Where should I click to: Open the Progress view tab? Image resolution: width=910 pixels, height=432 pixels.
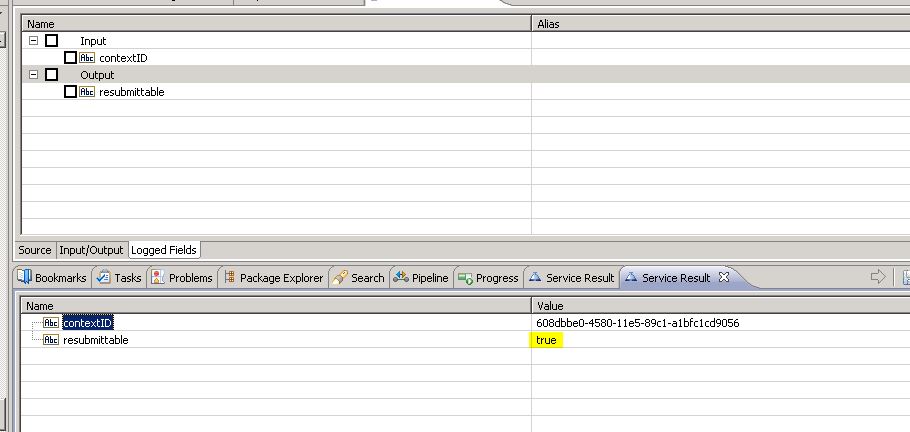[488, 278]
